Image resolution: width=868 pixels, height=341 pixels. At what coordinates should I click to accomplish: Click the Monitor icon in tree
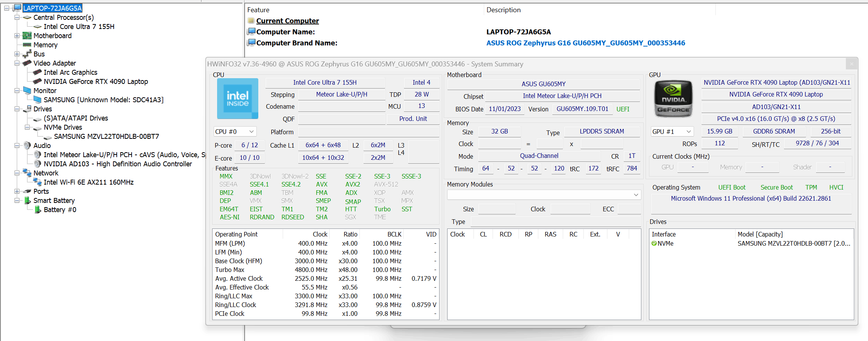coord(27,90)
